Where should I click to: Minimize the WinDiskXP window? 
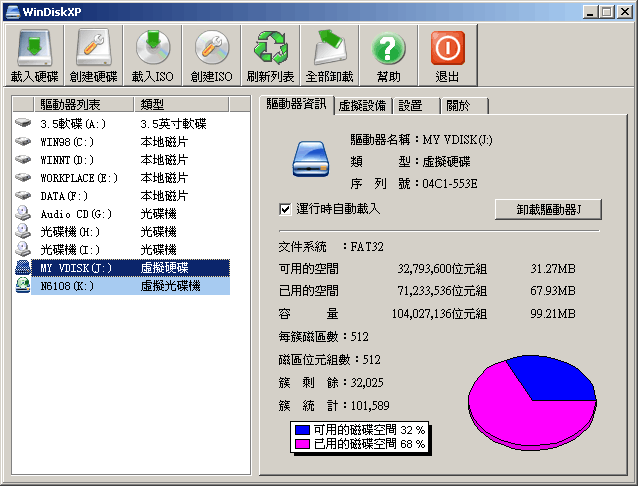590,12
